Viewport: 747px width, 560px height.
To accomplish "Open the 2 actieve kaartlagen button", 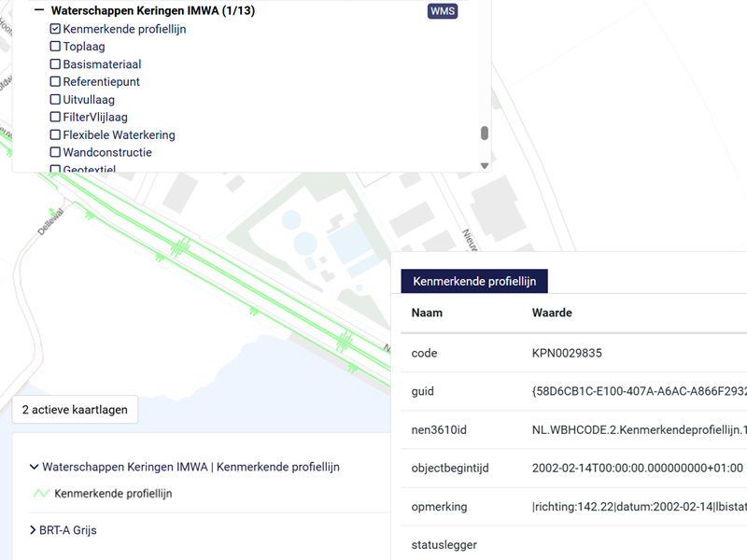I will [x=75, y=410].
